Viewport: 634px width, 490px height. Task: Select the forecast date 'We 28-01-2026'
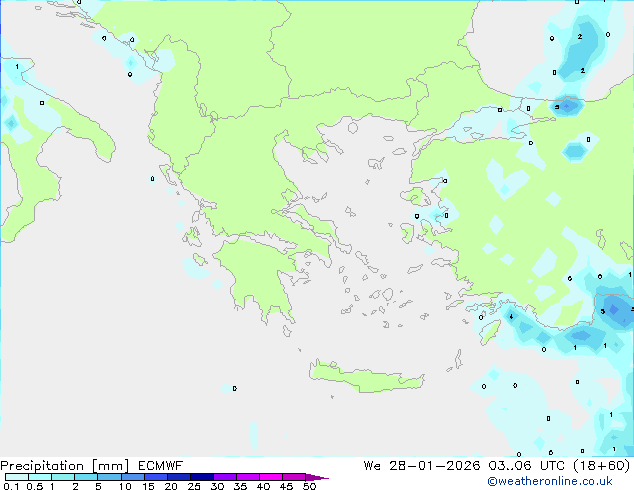click(422, 466)
